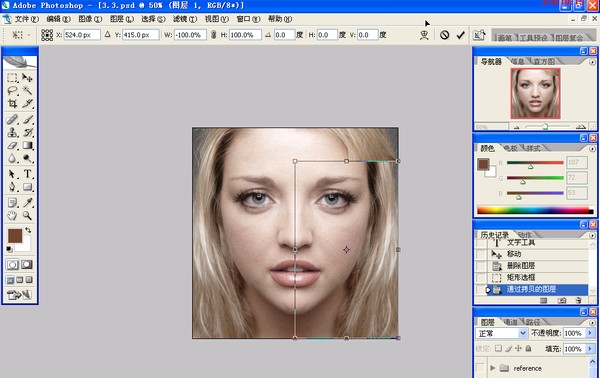Screen dimensions: 600x378
Task: Select the Eyedropper tool
Action: pos(27,202)
